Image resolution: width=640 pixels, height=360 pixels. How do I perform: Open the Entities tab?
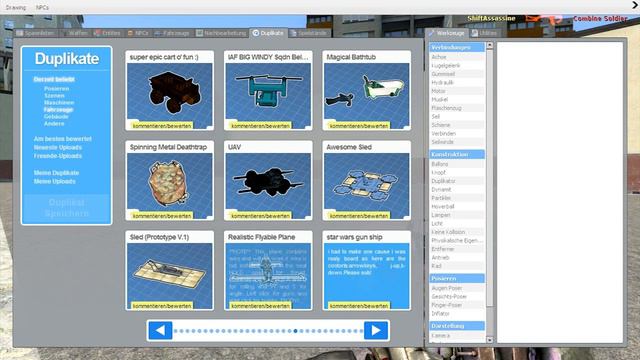tap(107, 33)
